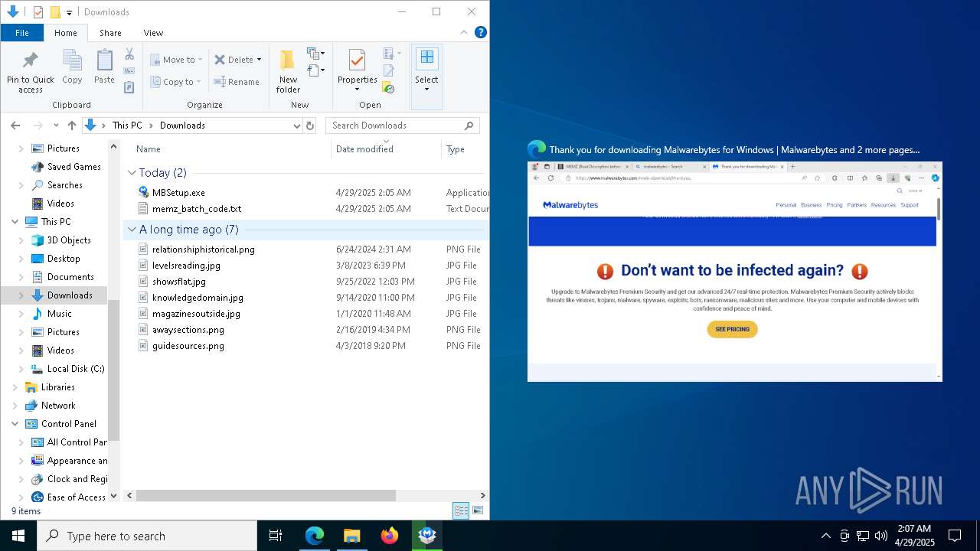Switch to Details view icon
Image resolution: width=980 pixels, height=551 pixels.
click(461, 511)
